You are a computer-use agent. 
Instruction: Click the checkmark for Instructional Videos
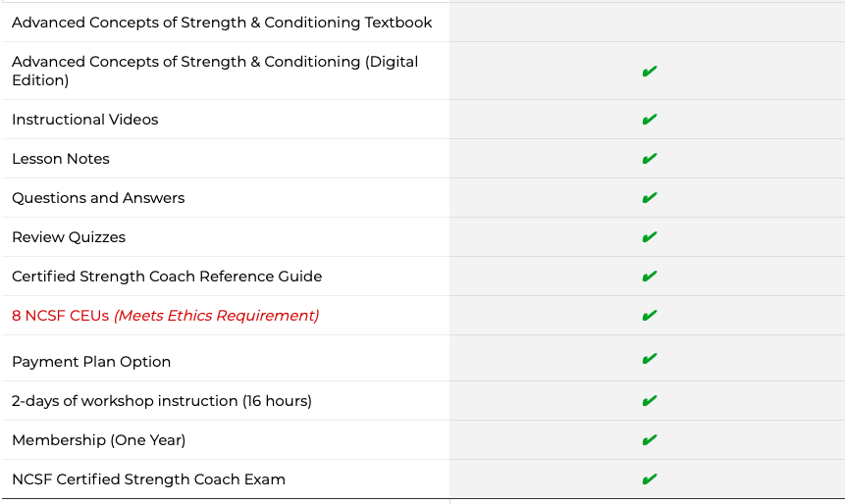(649, 120)
